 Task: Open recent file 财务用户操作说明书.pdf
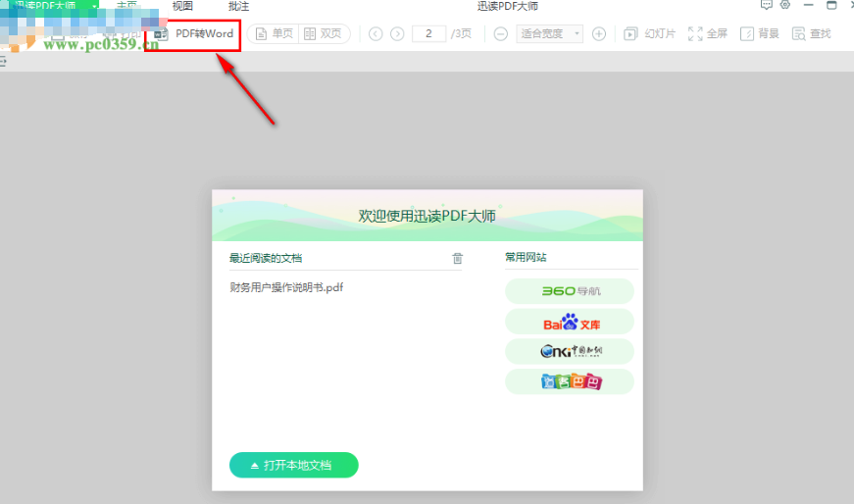tap(286, 287)
